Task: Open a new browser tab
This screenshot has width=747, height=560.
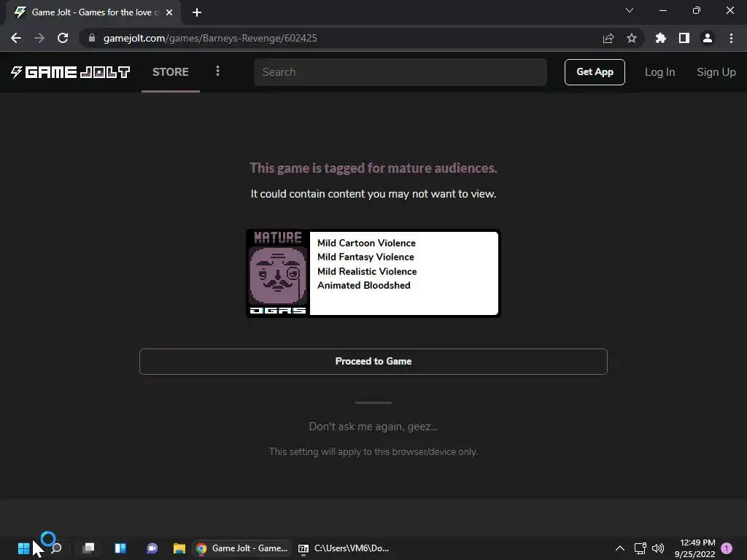Action: coord(197,12)
